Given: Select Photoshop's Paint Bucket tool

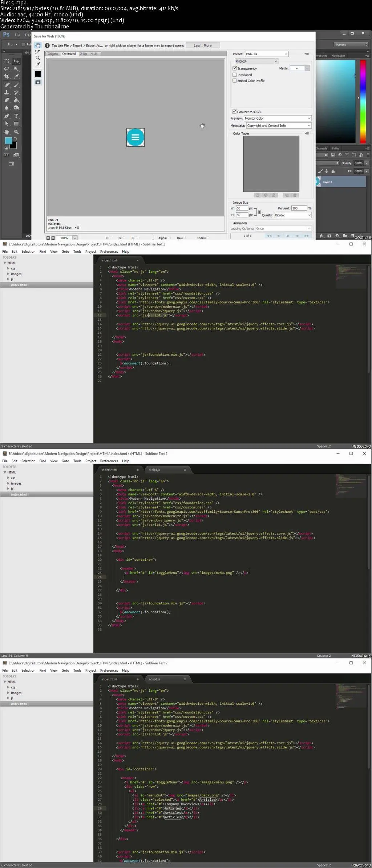Looking at the screenshot, I should pyautogui.click(x=16, y=100).
